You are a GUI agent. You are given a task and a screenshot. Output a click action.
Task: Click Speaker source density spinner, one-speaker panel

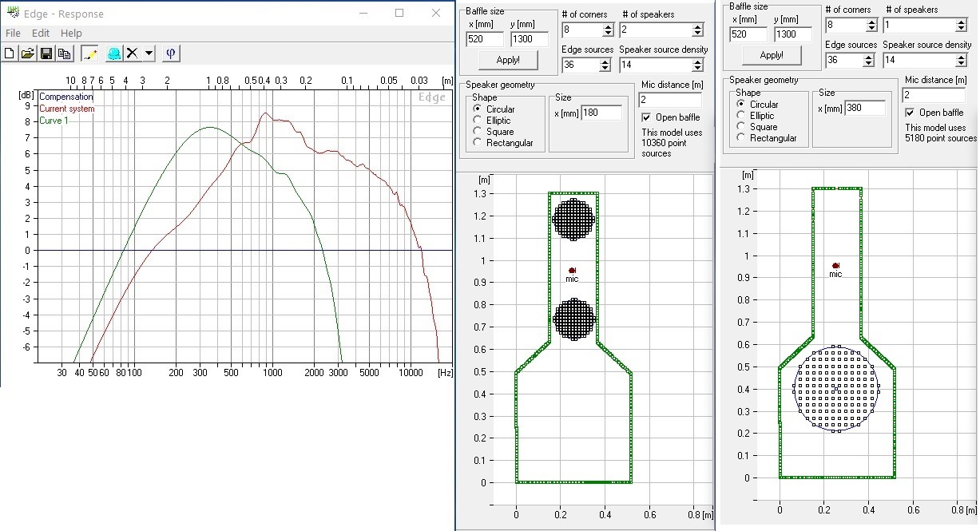(962, 60)
